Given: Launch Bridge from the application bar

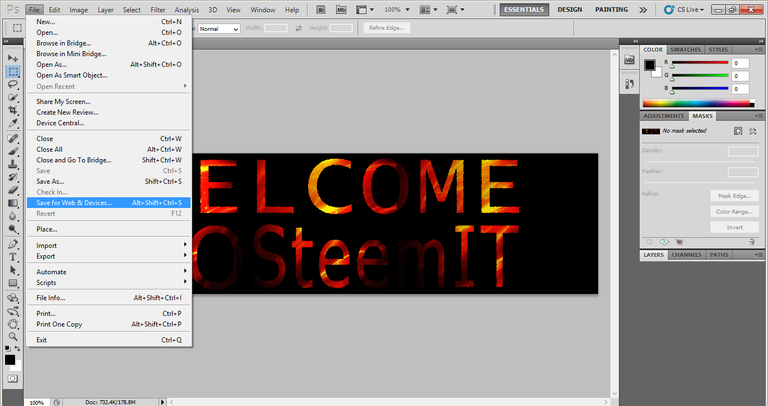Looking at the screenshot, I should 320,9.
